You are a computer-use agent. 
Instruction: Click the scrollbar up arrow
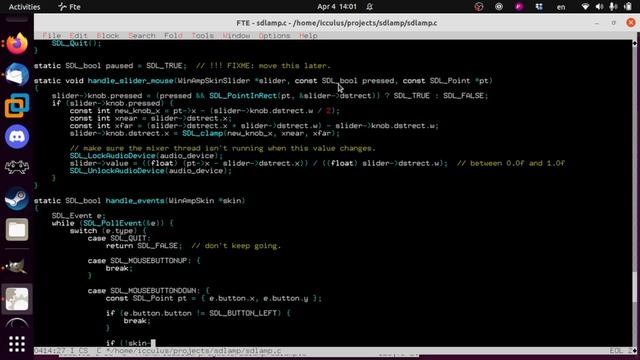pyautogui.click(x=635, y=43)
